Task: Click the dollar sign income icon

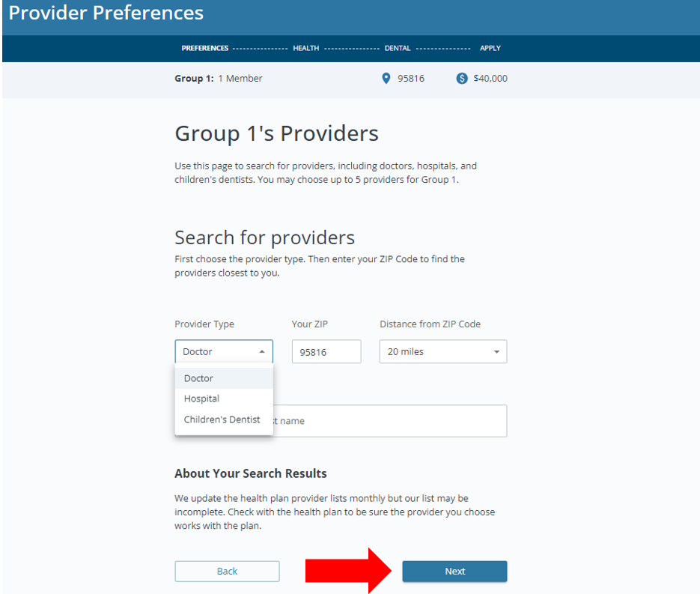Action: click(x=462, y=78)
